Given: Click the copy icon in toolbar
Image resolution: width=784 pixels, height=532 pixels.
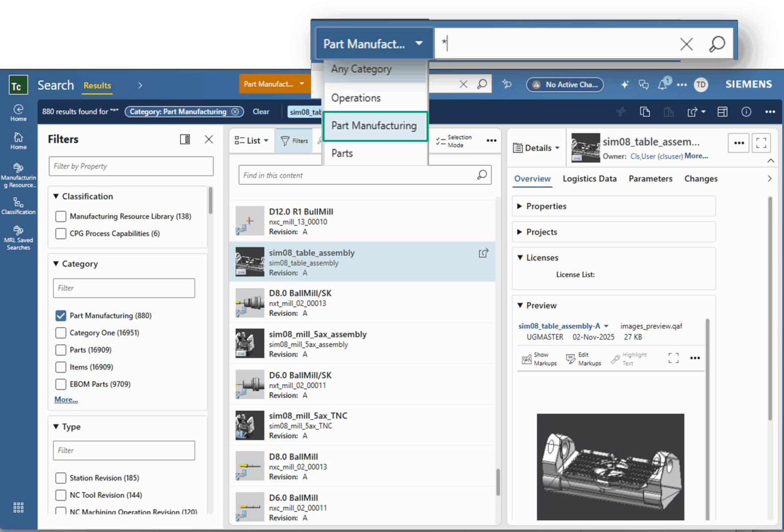Looking at the screenshot, I should 645,112.
